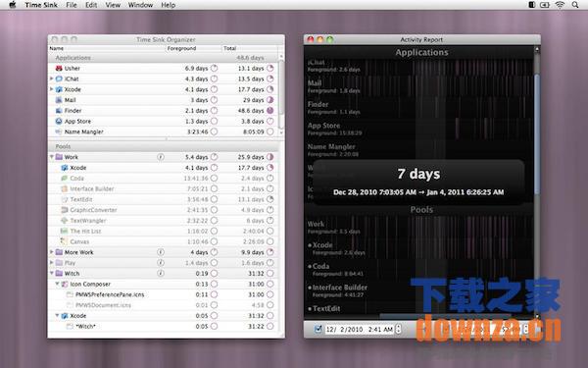This screenshot has width=588, height=368.
Task: Sort by the Total column header
Action: tap(250, 48)
